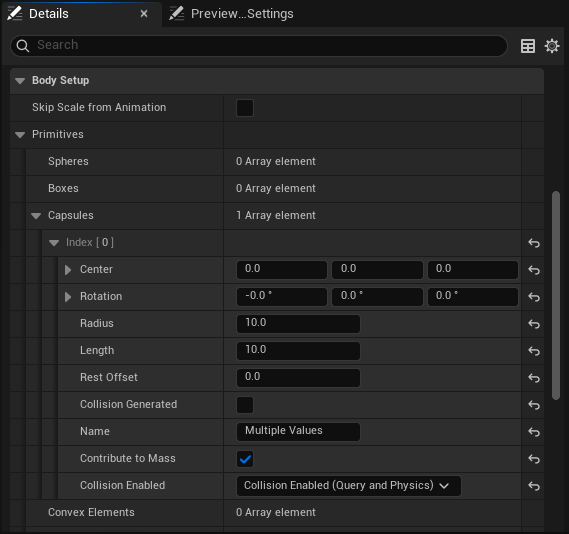Click Convex Elements "0 Array element" value
Viewport: 569px width, 534px height.
[276, 513]
